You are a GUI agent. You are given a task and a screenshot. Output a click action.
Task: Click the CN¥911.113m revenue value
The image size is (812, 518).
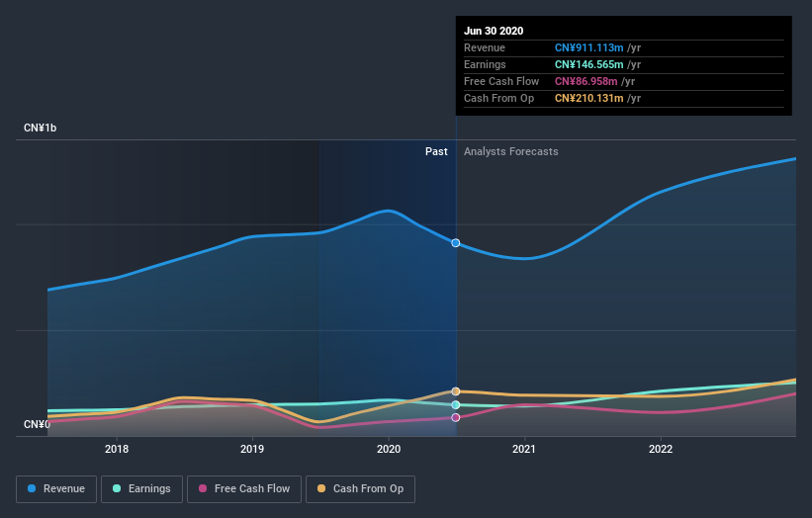(588, 47)
